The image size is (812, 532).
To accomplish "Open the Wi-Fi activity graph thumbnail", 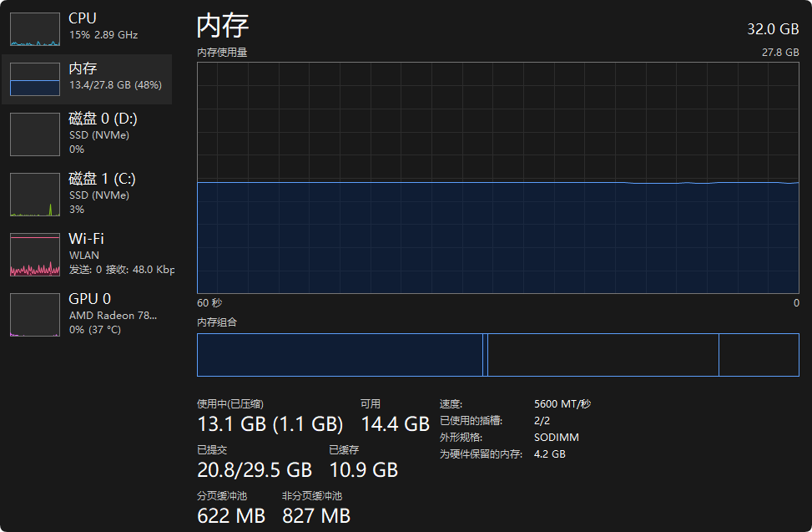I will pyautogui.click(x=35, y=255).
